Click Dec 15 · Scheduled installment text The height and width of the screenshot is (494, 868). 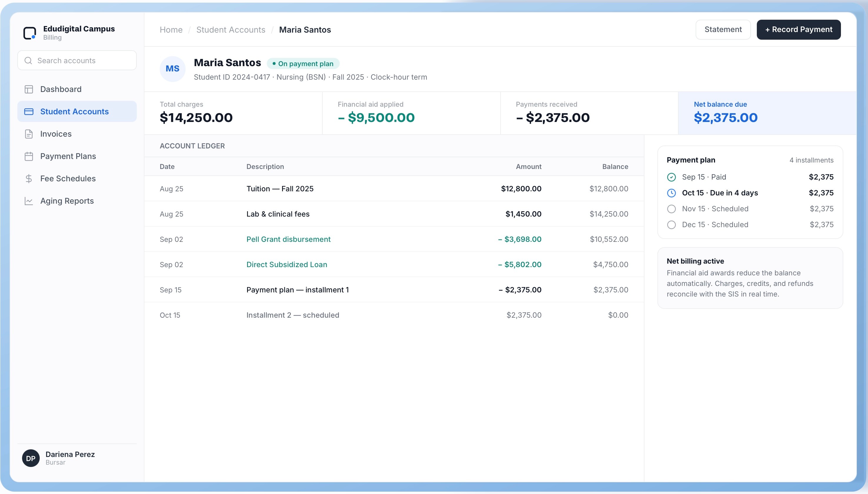click(715, 225)
